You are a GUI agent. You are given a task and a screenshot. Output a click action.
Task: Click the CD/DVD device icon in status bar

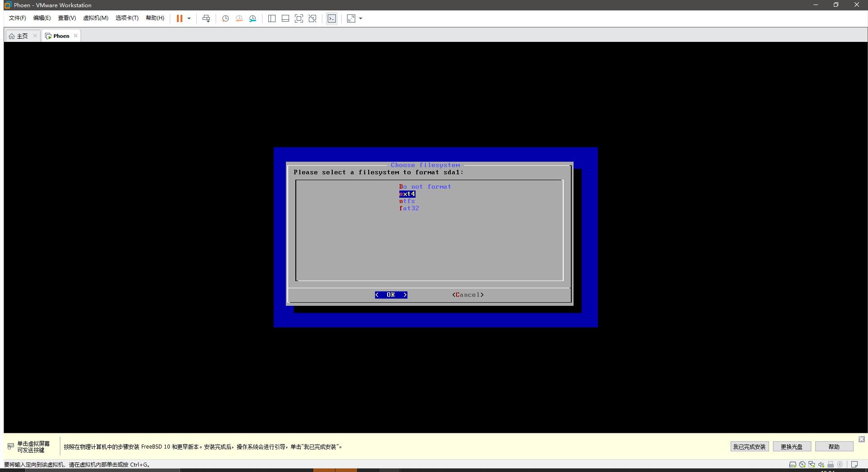click(x=803, y=464)
